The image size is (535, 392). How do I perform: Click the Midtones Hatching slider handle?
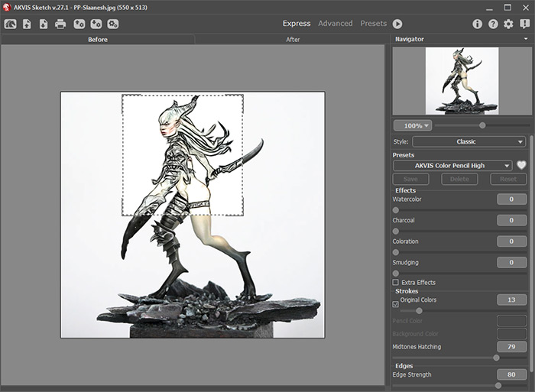[496, 358]
